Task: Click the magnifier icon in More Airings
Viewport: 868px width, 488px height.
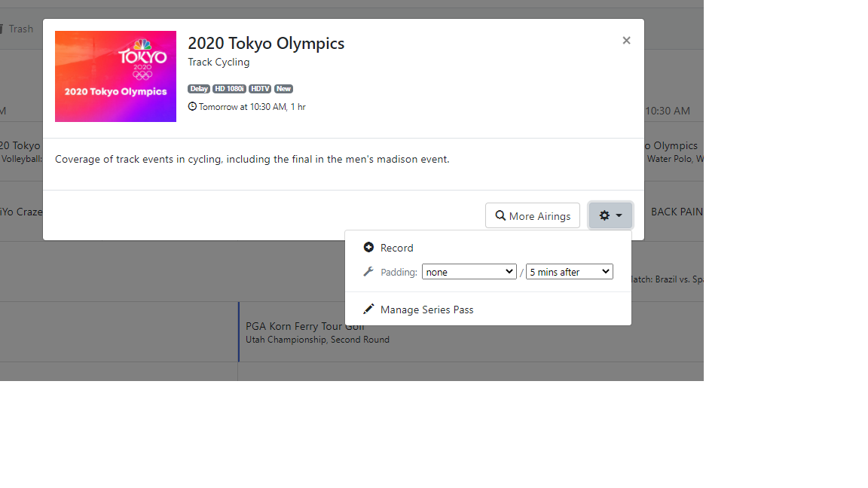Action: 500,216
